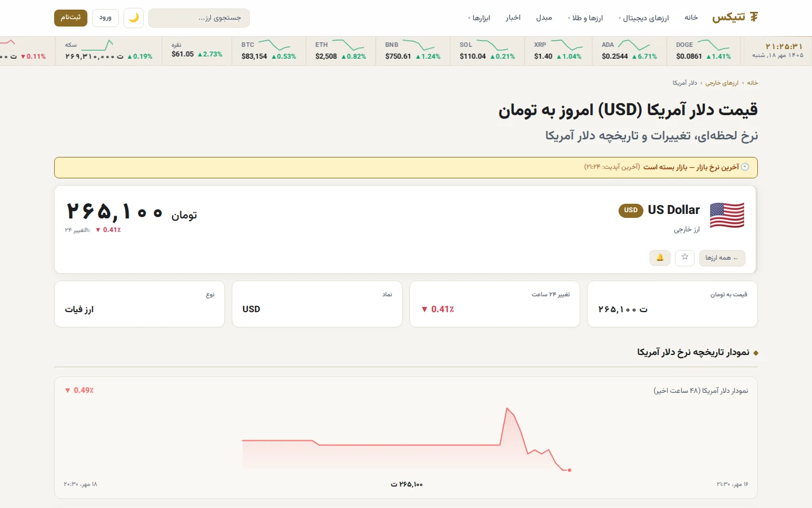The image size is (812, 508).
Task: Click breadcrumb ارزهای خارجی link
Action: [722, 83]
